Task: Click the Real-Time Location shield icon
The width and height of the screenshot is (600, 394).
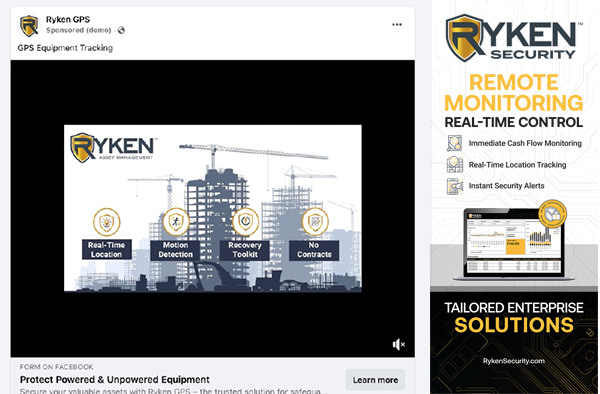Action: [107, 222]
